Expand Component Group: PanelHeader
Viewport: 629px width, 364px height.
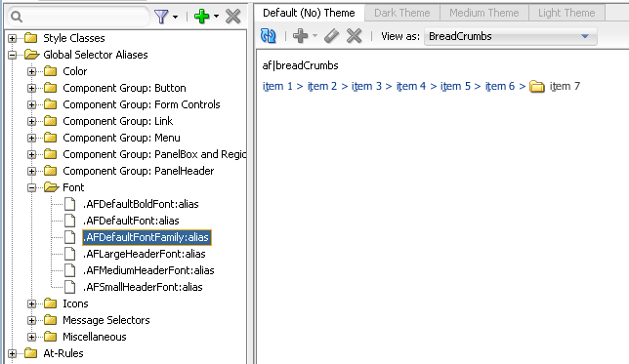click(x=31, y=172)
